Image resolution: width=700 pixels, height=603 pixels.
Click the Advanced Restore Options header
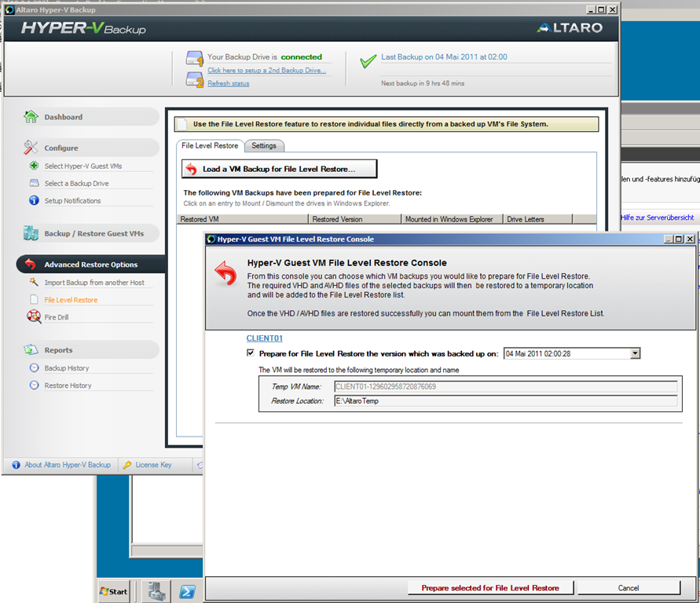(x=91, y=264)
